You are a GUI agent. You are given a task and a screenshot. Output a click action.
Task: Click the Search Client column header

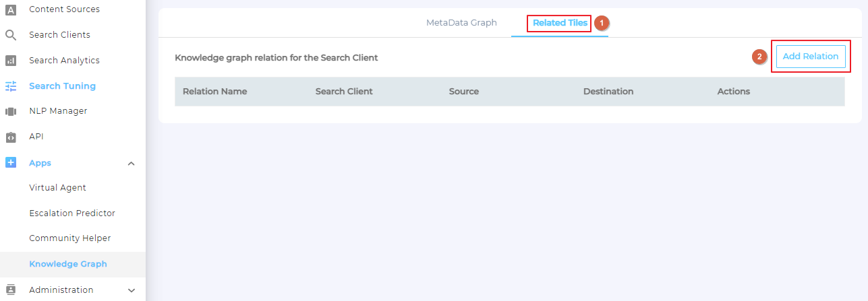[344, 92]
